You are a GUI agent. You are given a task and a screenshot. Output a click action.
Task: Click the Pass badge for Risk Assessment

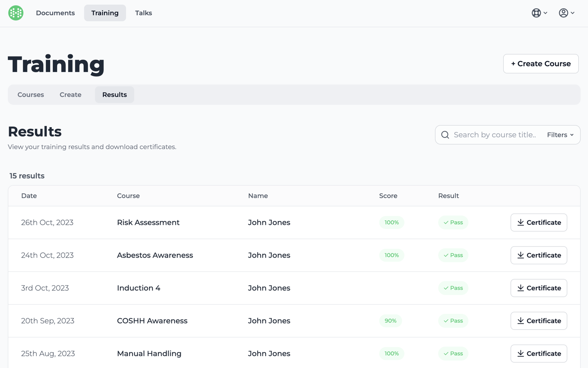click(x=453, y=222)
